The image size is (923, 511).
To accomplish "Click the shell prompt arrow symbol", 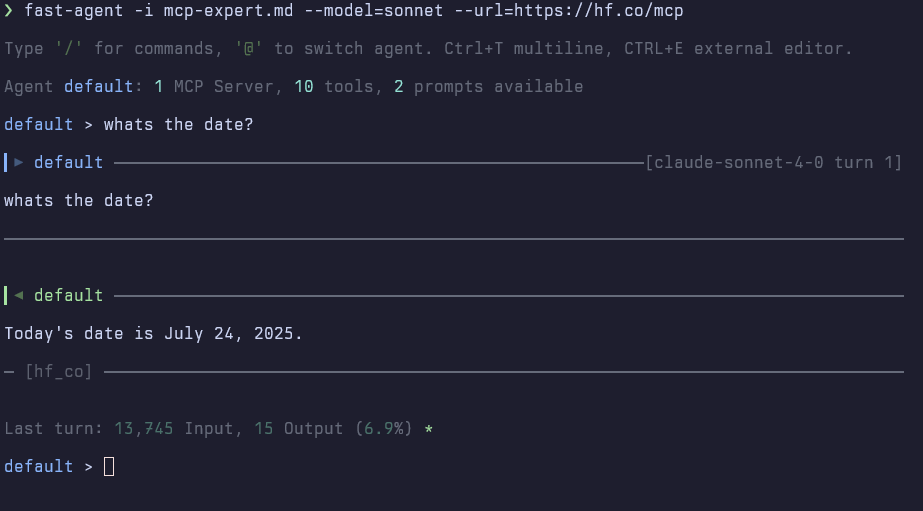I will [9, 10].
